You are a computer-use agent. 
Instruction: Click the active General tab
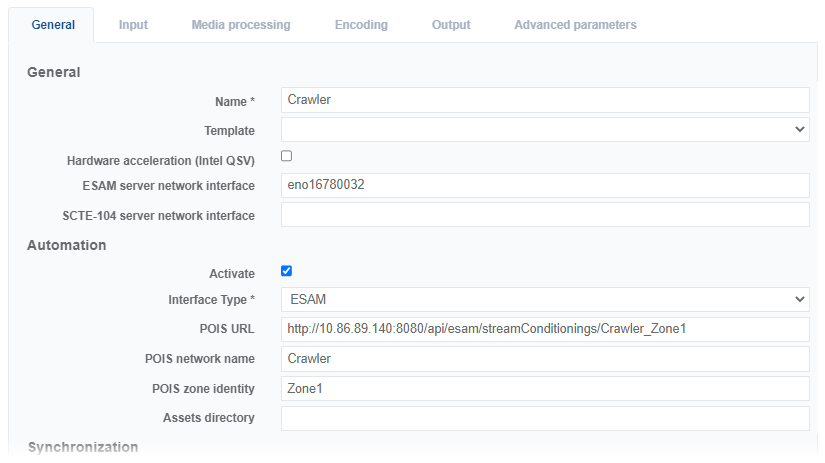click(53, 25)
